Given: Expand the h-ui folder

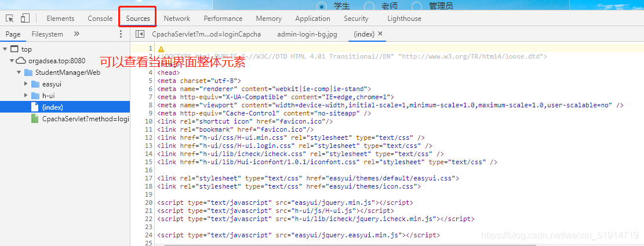Looking at the screenshot, I should point(26,95).
